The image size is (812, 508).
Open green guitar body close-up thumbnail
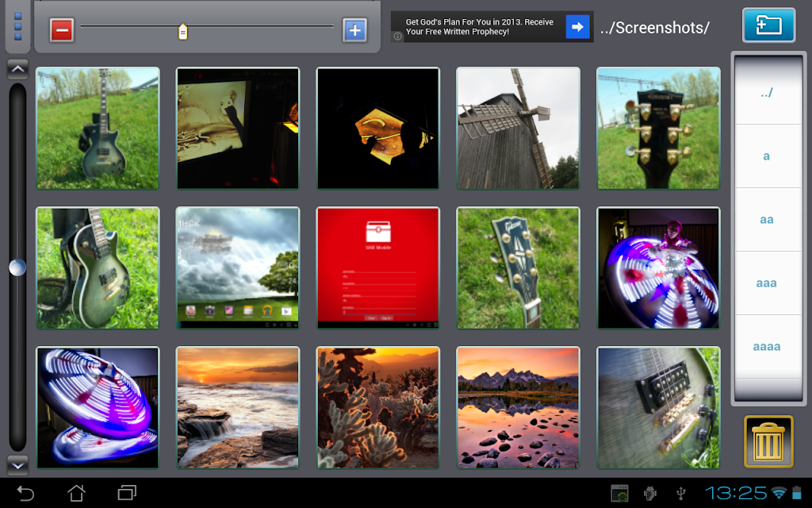(98, 268)
